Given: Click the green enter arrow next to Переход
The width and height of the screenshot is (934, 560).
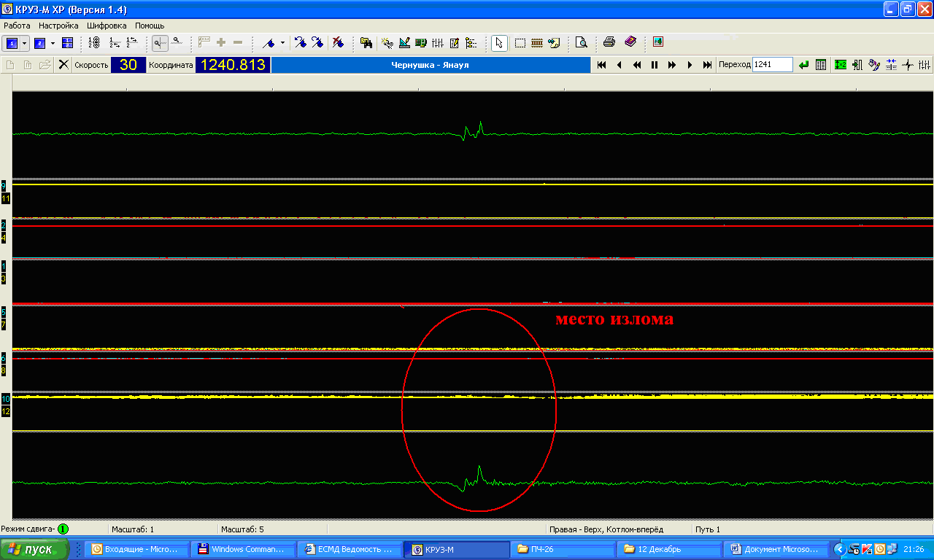Looking at the screenshot, I should coord(803,65).
